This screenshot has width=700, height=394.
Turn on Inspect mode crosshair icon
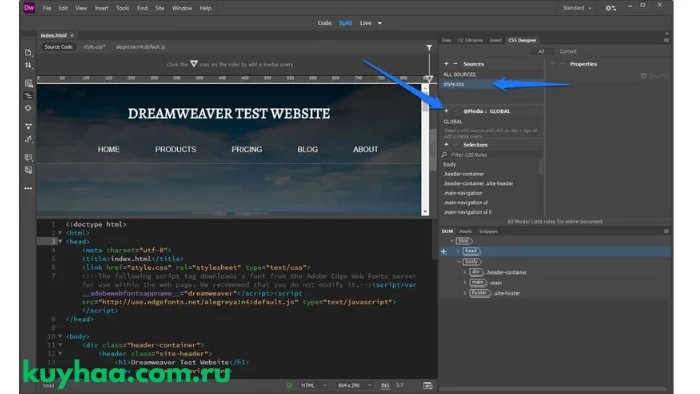pyautogui.click(x=28, y=108)
